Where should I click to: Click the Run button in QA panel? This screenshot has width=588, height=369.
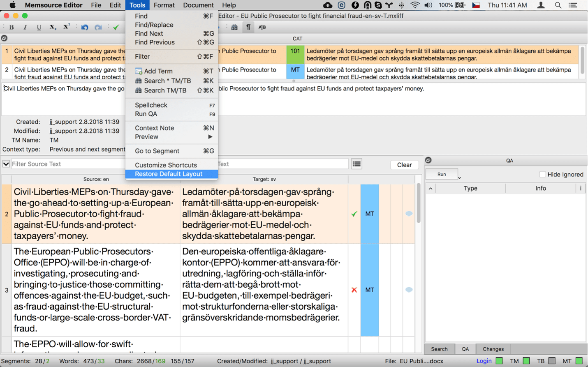(x=442, y=174)
